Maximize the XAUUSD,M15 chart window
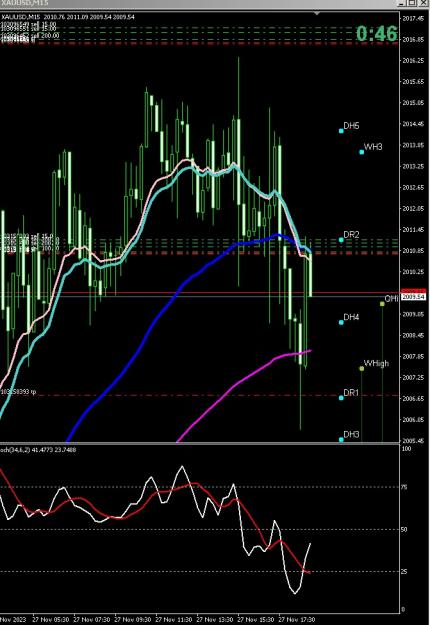 point(412,3)
